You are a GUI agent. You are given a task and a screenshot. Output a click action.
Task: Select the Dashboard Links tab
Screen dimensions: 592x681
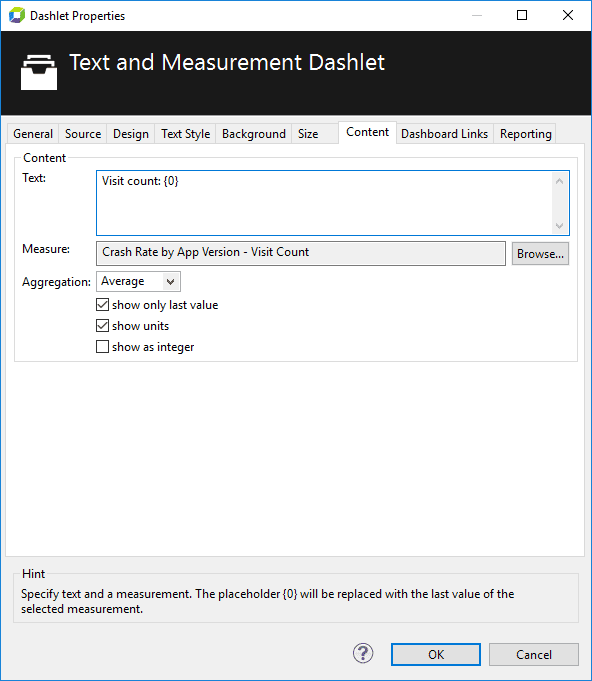444,134
